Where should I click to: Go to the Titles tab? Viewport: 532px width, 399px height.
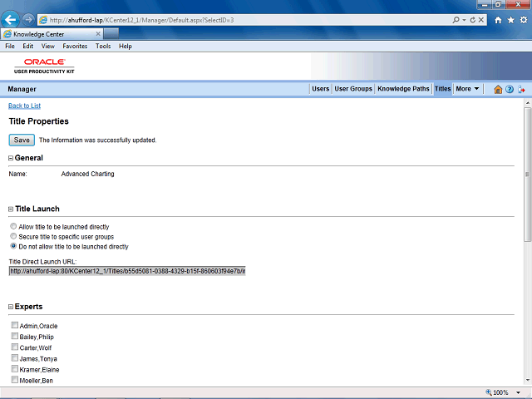443,89
